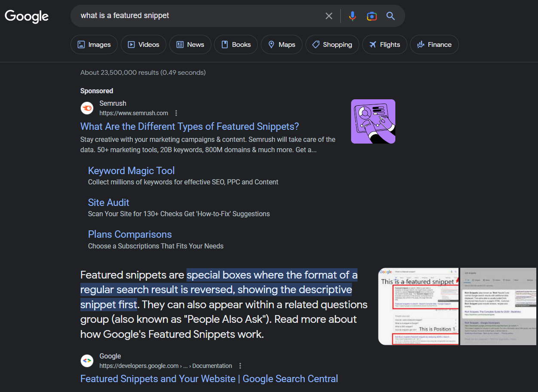Open the three-dot menu beside semrush.com
This screenshot has height=392, width=538.
[176, 113]
